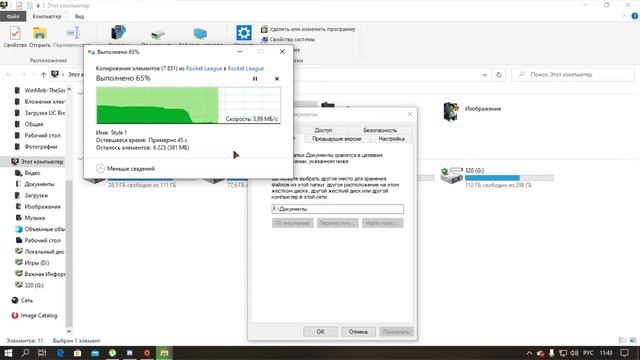Open Microsoft Store from the taskbar
This screenshot has width=640, height=360.
pos(78,353)
